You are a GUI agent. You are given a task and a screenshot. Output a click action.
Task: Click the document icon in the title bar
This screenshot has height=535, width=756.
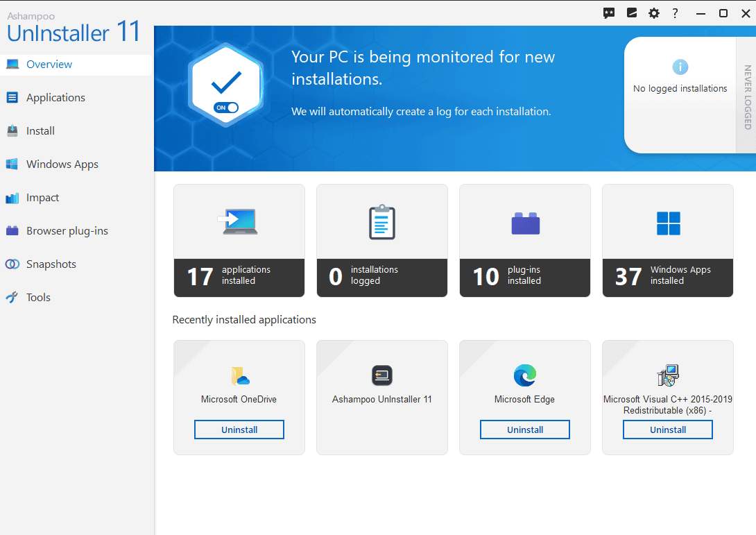631,12
